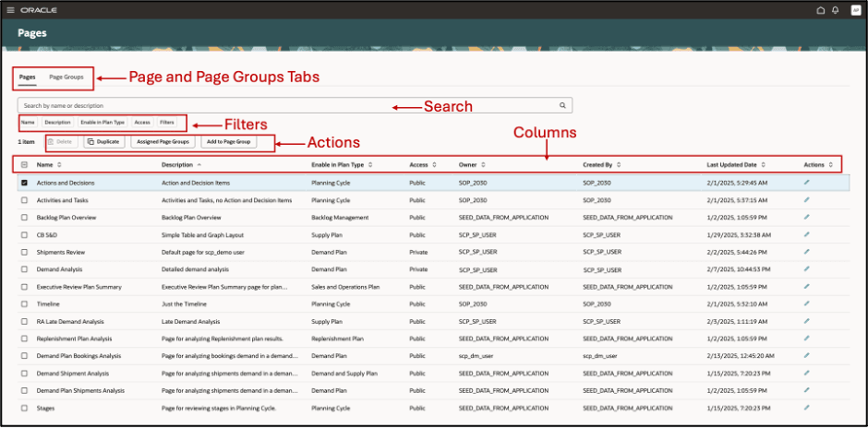The width and height of the screenshot is (868, 428).
Task: Click the Add to Page Group button
Action: click(x=229, y=142)
